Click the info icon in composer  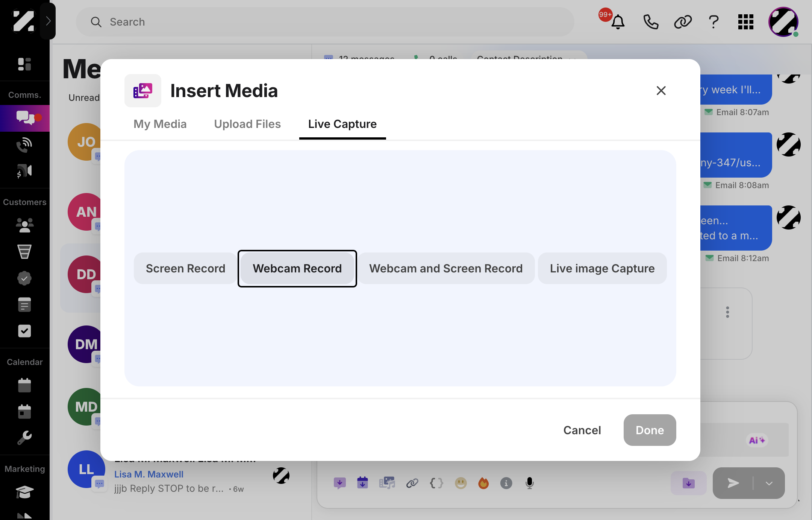506,483
